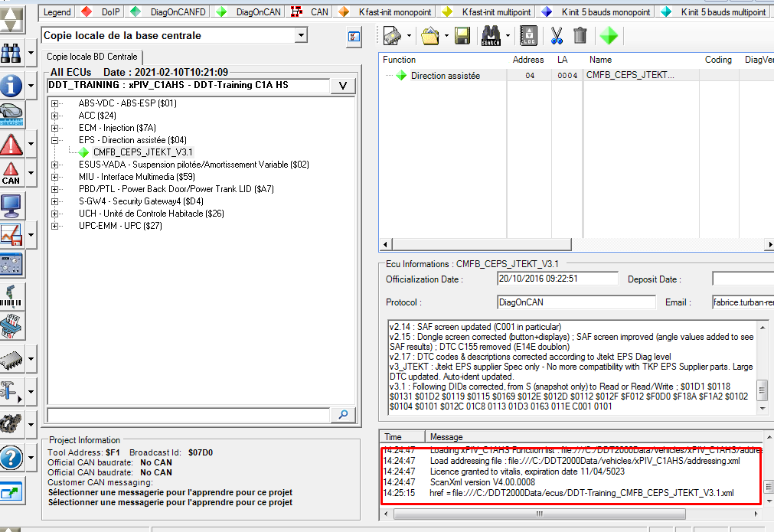Select the 'Copie locale BD Centrale' tab

[x=92, y=57]
